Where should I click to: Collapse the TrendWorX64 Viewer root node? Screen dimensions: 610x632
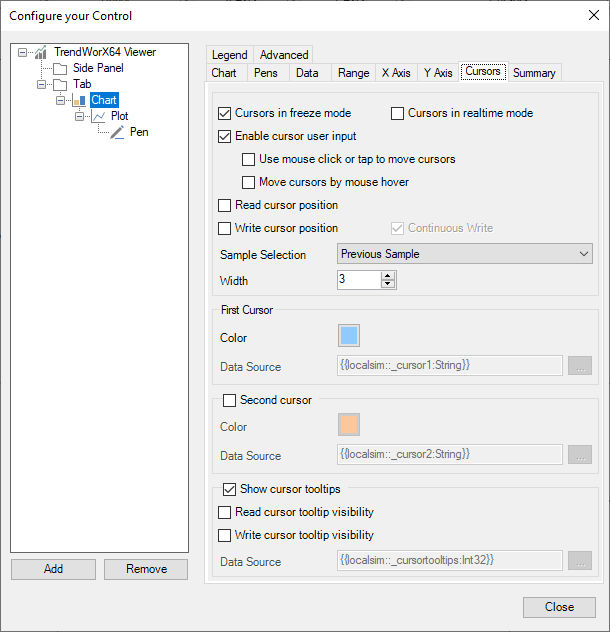click(x=23, y=52)
